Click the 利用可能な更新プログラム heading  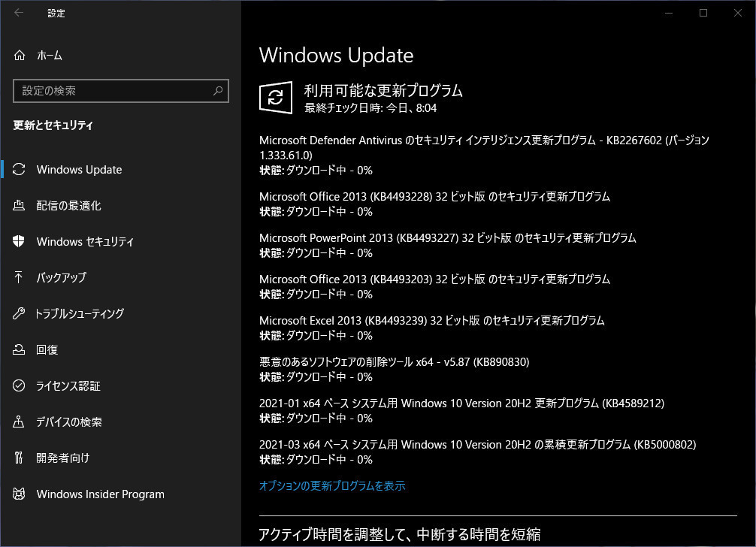(x=383, y=91)
